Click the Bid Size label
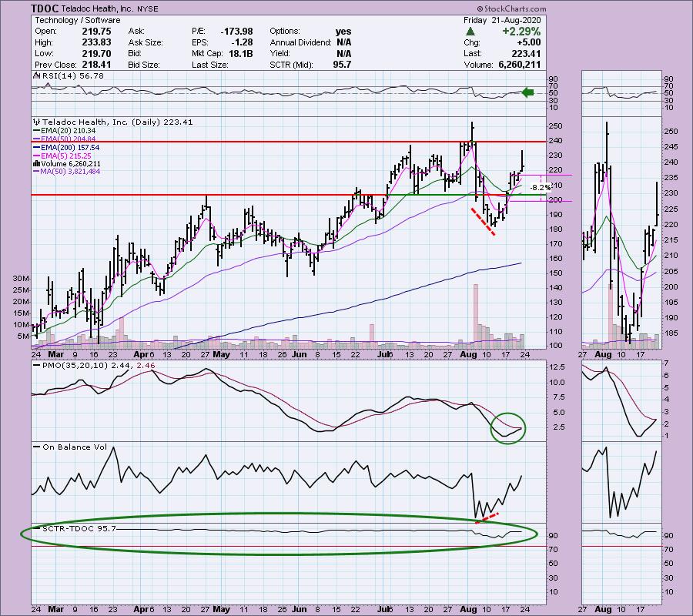This screenshot has width=693, height=616. coord(144,65)
